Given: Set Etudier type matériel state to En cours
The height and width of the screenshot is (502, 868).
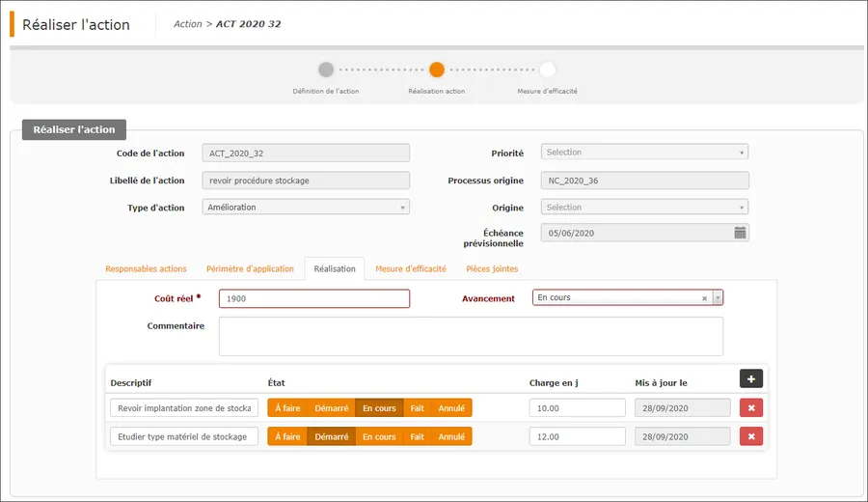Looking at the screenshot, I should click(x=379, y=436).
